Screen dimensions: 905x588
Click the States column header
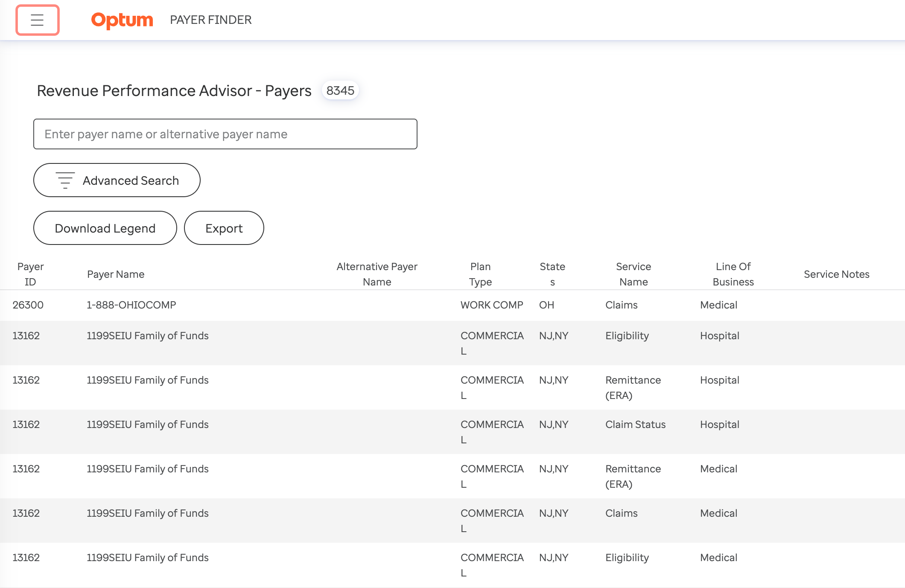(552, 274)
